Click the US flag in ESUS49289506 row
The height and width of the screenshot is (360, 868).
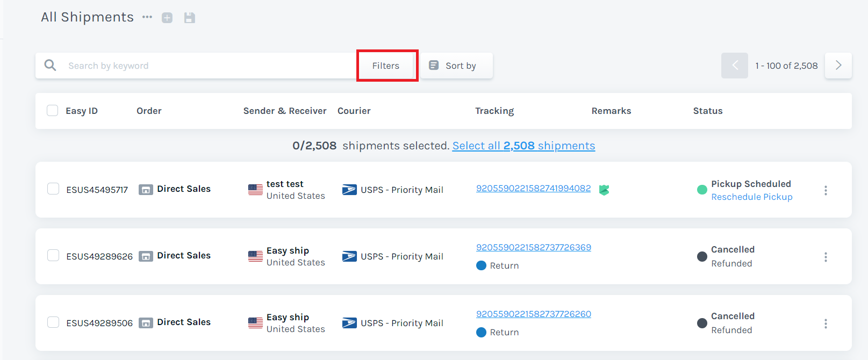point(255,323)
